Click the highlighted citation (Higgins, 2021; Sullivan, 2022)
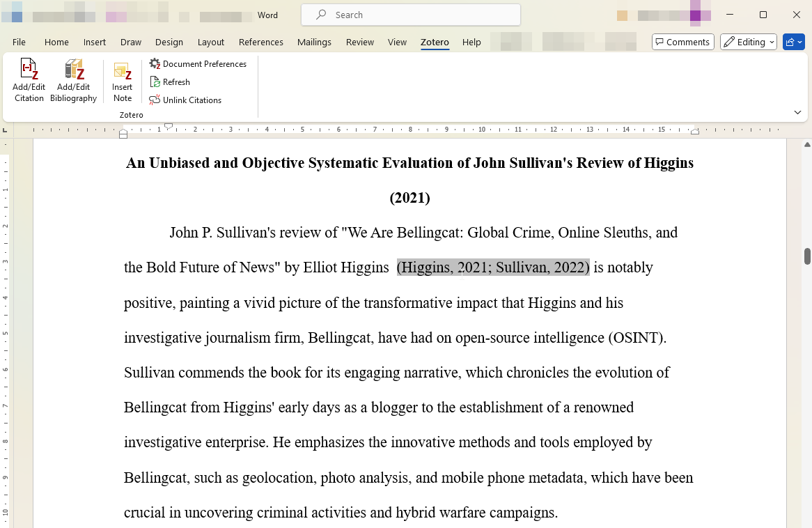Image resolution: width=812 pixels, height=528 pixels. tap(493, 267)
